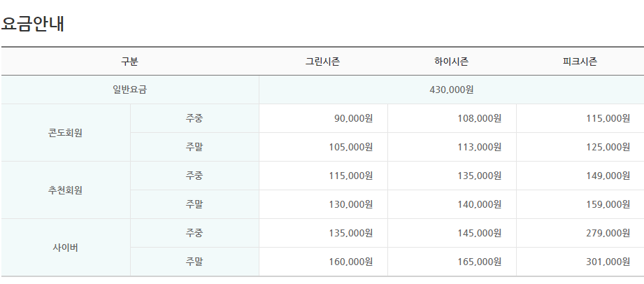Viewport: 644px width, 284px height.
Task: Click the 요금안내 heading
Action: [32, 24]
